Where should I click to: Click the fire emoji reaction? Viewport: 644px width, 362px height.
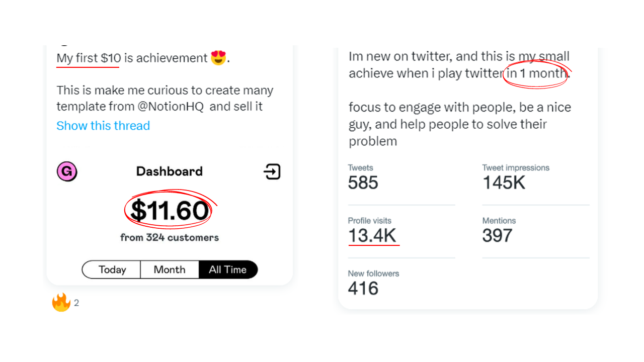tap(61, 303)
